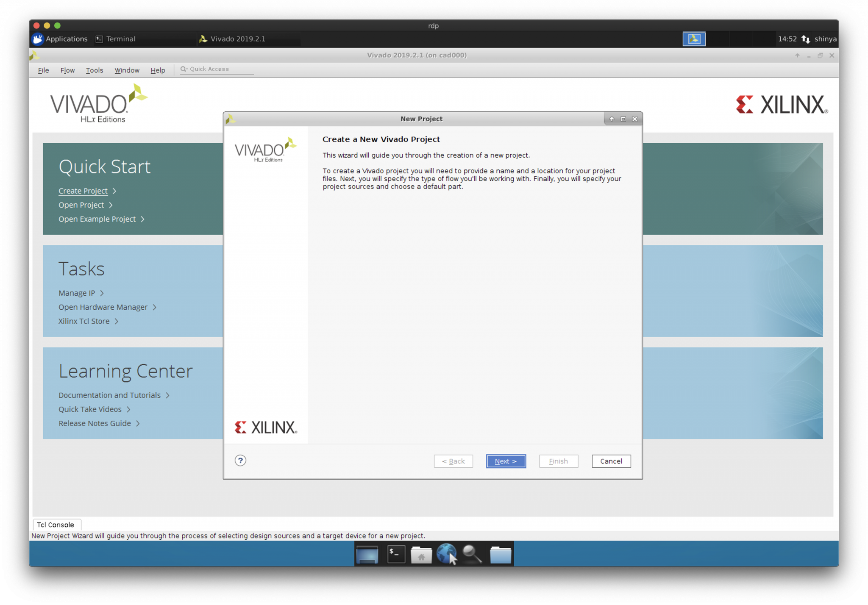This screenshot has height=605, width=868.
Task: Click the chevron after Release Notes Guide
Action: (138, 424)
